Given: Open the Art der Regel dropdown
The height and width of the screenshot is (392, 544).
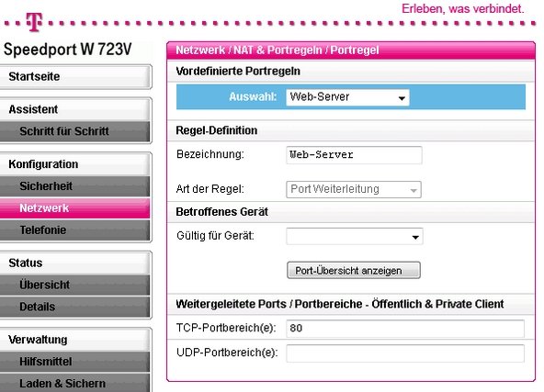Looking at the screenshot, I should pos(354,190).
